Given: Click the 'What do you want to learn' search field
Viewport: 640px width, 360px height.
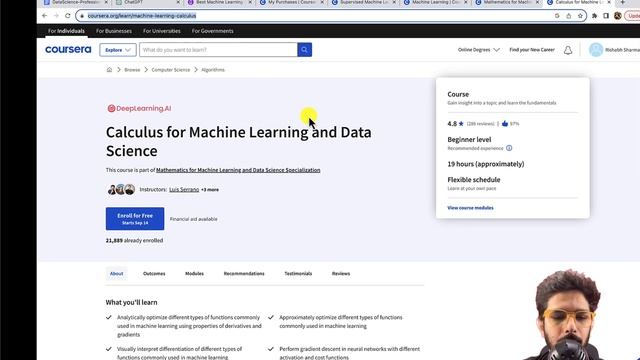Looking at the screenshot, I should tap(218, 50).
